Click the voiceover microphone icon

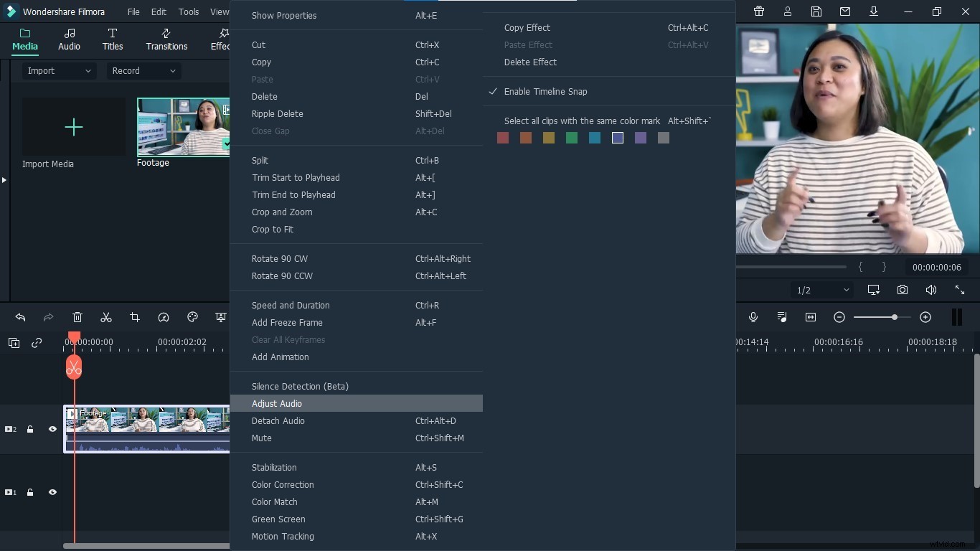point(753,317)
